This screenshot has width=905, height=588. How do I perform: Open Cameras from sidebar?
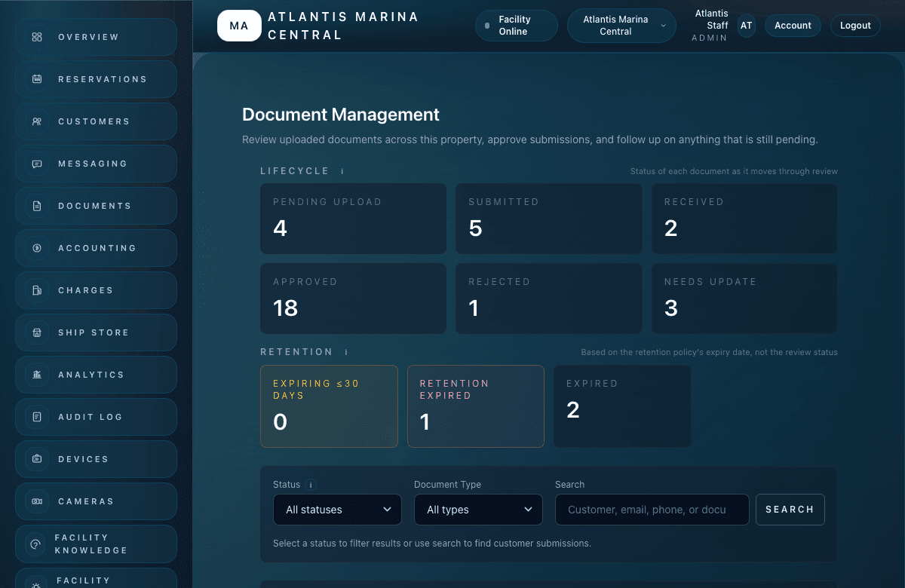tap(97, 501)
